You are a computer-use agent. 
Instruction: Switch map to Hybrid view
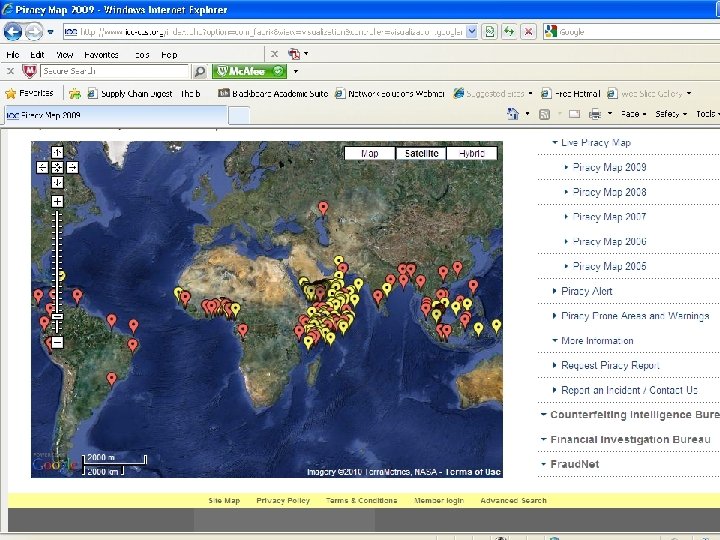point(472,154)
